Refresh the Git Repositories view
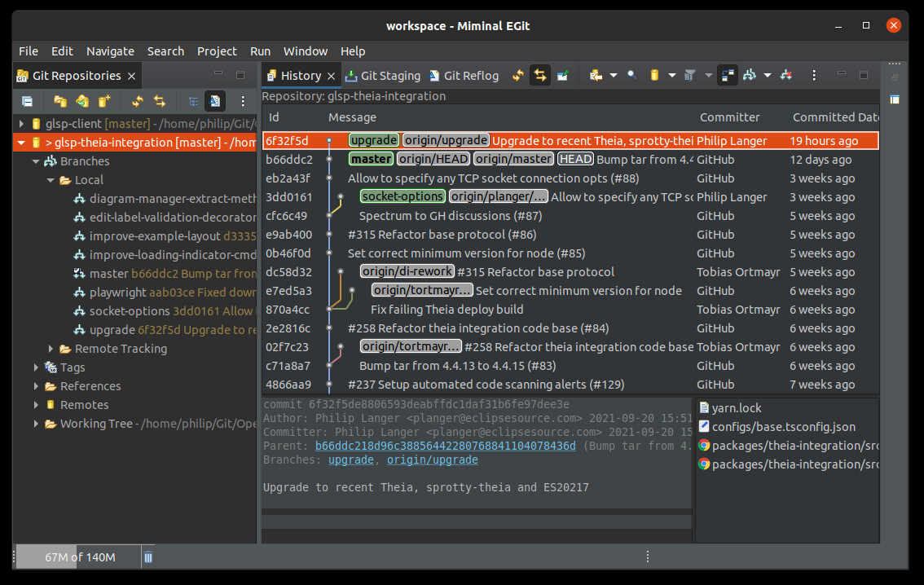 [x=138, y=101]
